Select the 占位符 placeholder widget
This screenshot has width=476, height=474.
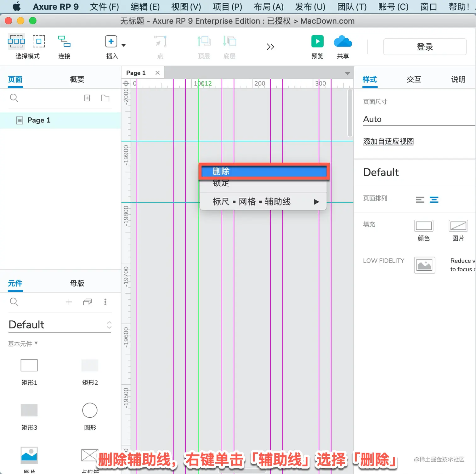[x=89, y=455]
